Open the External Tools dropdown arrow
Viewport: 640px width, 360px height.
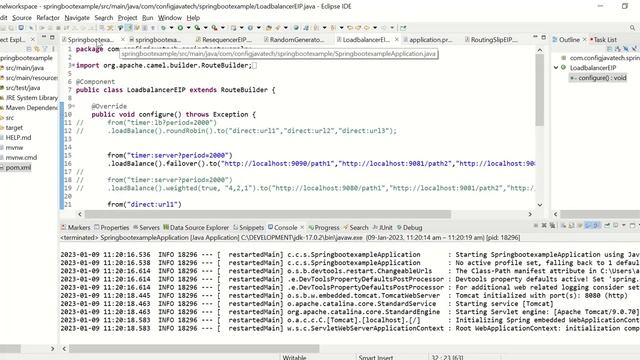[222, 28]
